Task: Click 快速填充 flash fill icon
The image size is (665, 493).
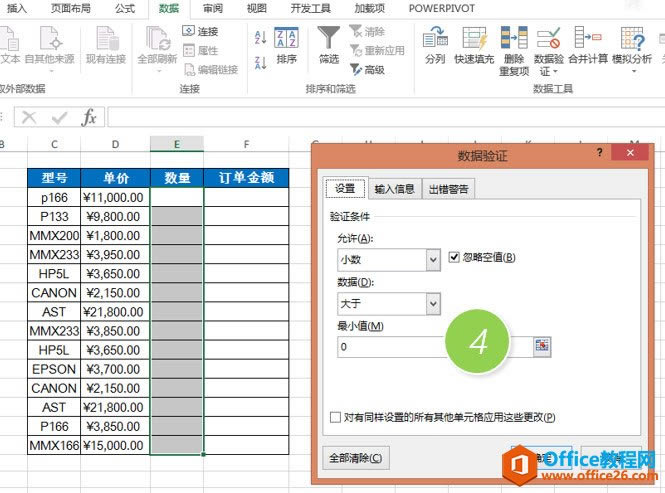Action: [474, 37]
